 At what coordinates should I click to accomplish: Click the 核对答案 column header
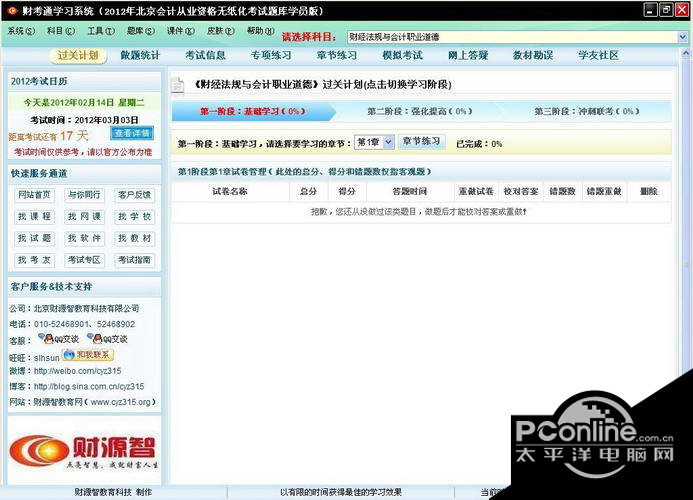[x=521, y=191]
